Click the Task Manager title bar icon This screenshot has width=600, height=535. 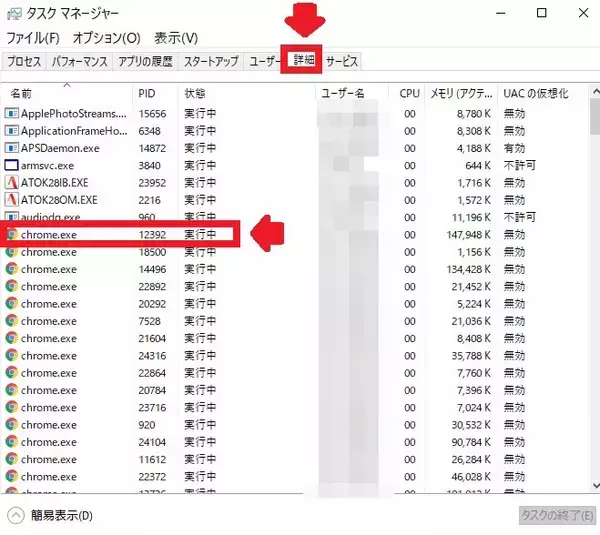point(14,13)
